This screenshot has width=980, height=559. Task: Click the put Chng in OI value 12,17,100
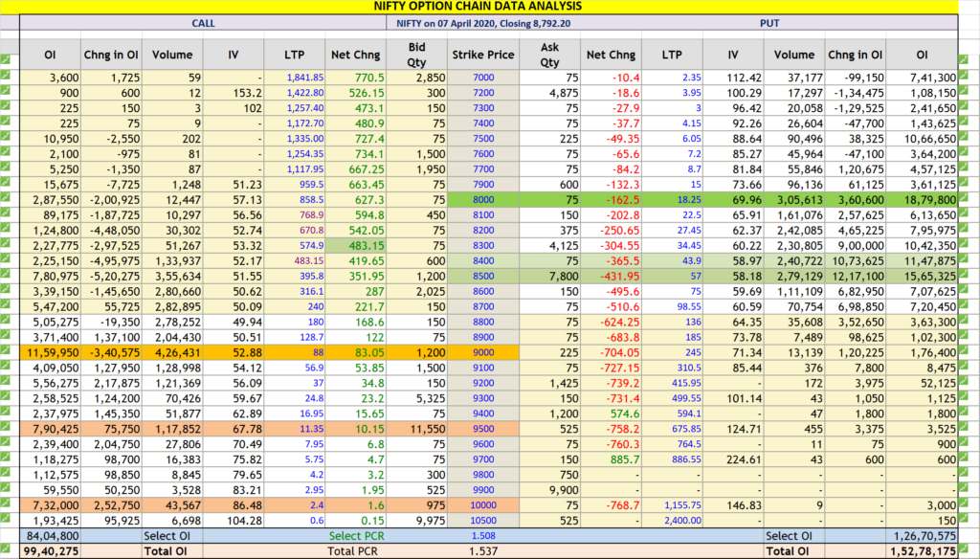(x=857, y=277)
